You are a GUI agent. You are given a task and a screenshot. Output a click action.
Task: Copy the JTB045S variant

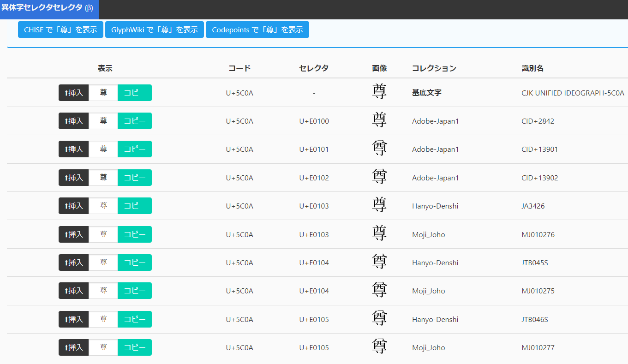tap(135, 263)
